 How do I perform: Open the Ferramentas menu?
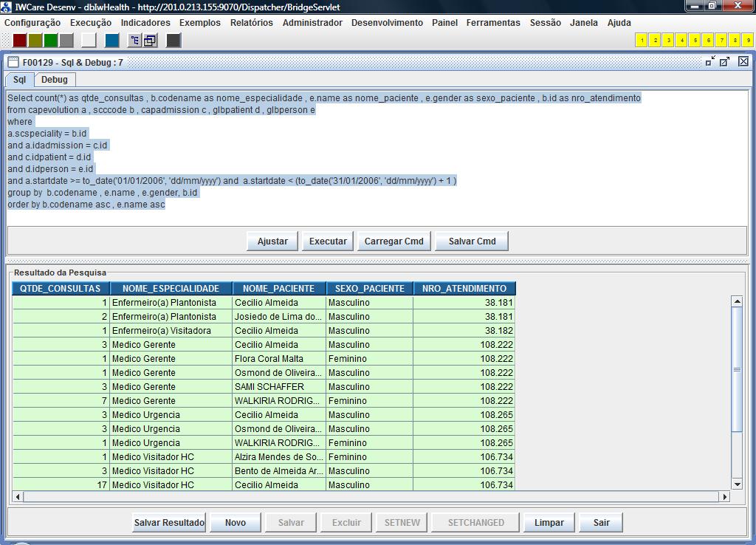tap(493, 23)
